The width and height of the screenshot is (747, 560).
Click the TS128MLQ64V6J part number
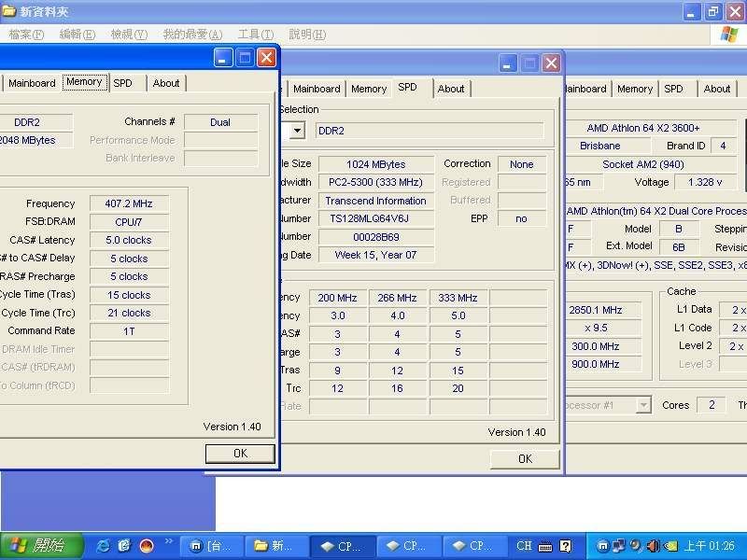point(376,218)
